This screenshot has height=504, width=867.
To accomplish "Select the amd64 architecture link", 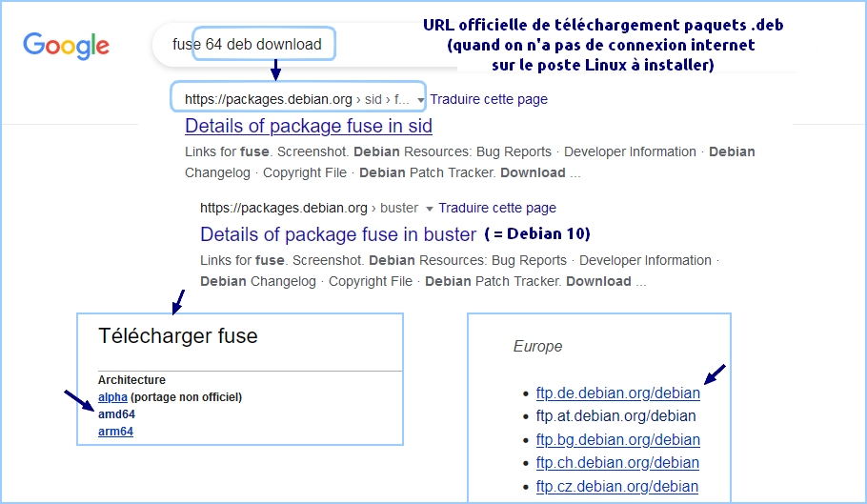I will point(116,414).
